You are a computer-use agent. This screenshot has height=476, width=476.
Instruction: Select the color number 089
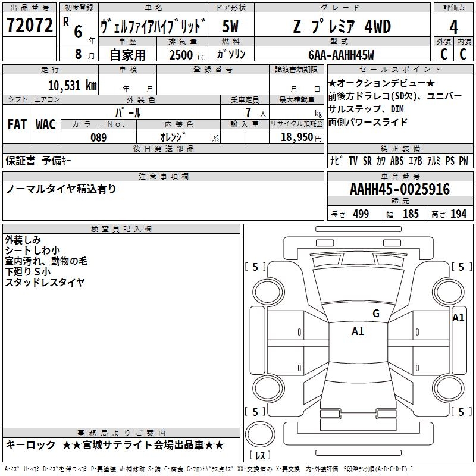point(98,137)
